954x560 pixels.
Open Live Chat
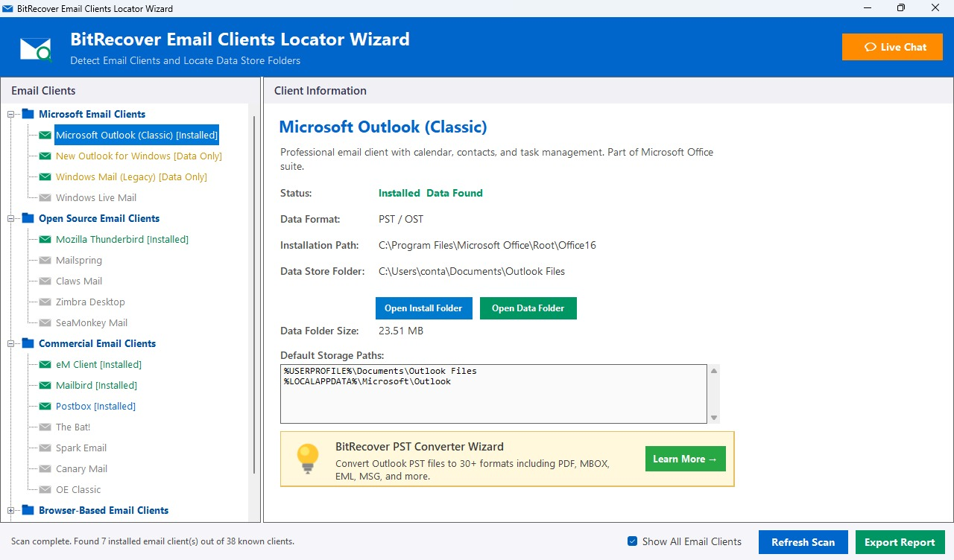(892, 46)
